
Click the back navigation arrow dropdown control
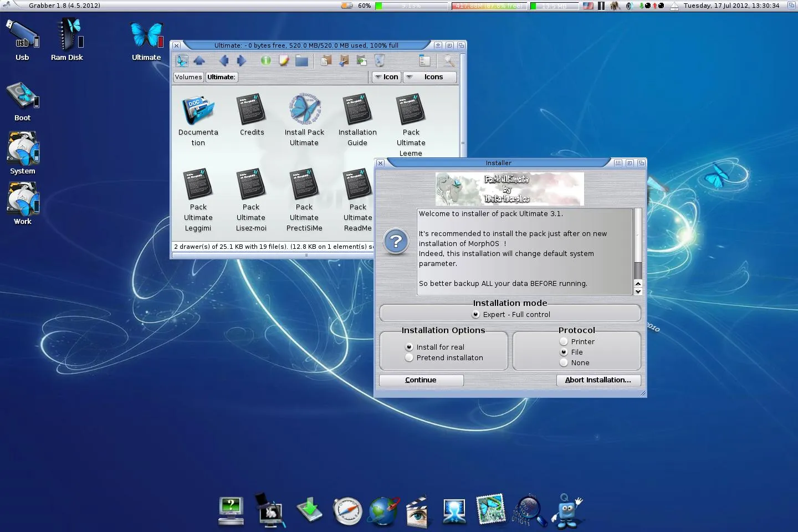pos(224,61)
